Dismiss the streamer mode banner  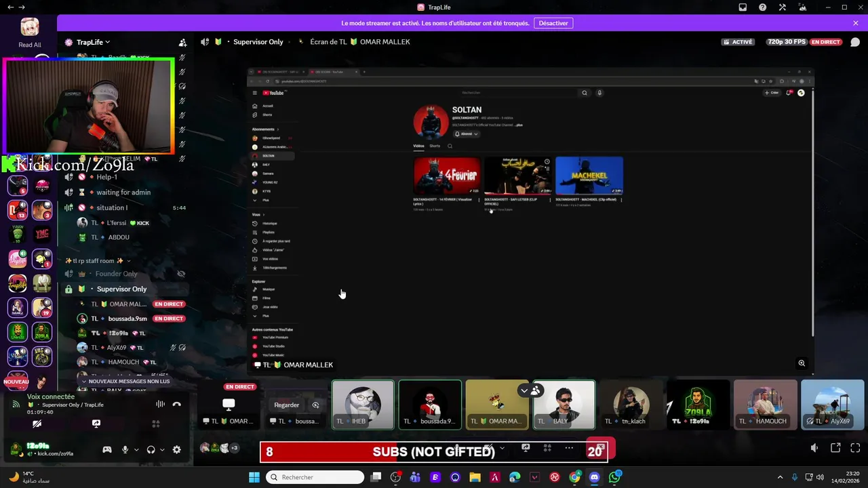point(856,23)
